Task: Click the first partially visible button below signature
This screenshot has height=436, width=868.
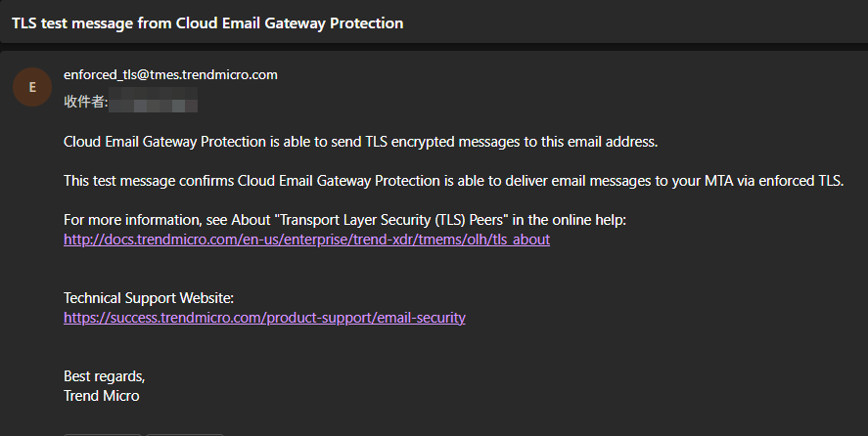Action: point(103,433)
